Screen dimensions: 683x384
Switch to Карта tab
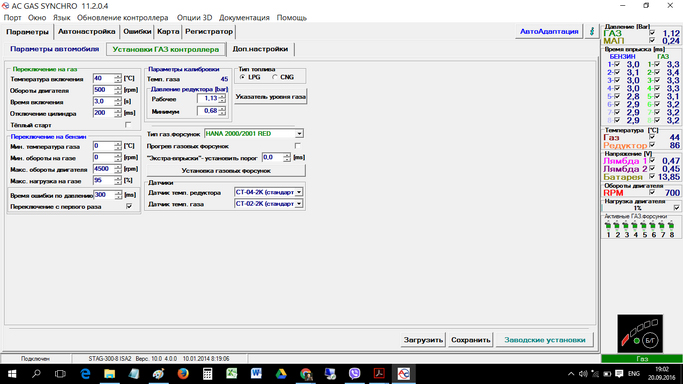168,31
